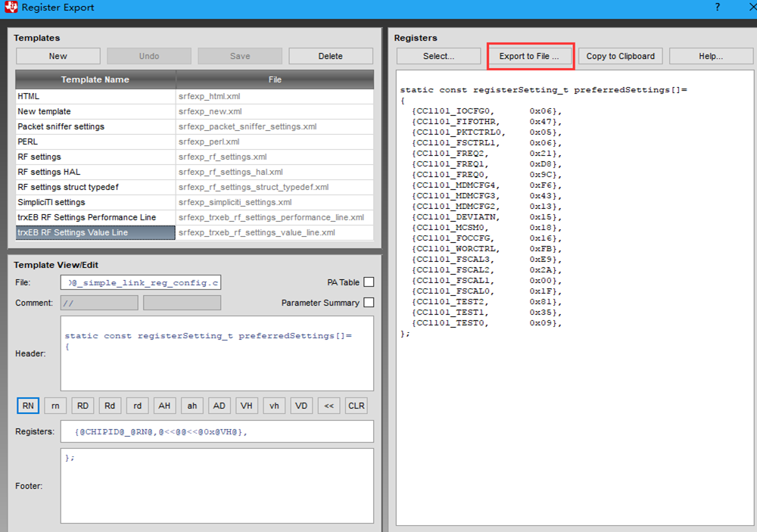
Task: Select the SimpliciTI settings template row
Action: pos(95,202)
